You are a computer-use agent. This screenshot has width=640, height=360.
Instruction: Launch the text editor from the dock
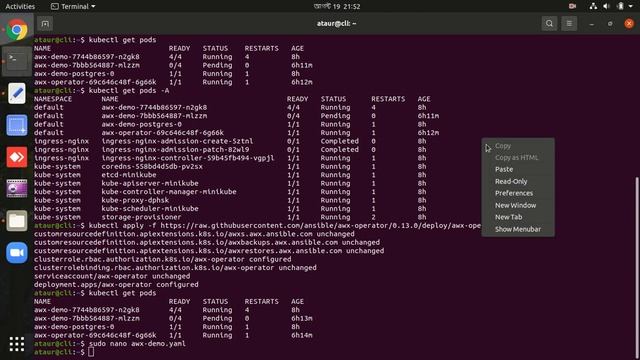coord(17,93)
